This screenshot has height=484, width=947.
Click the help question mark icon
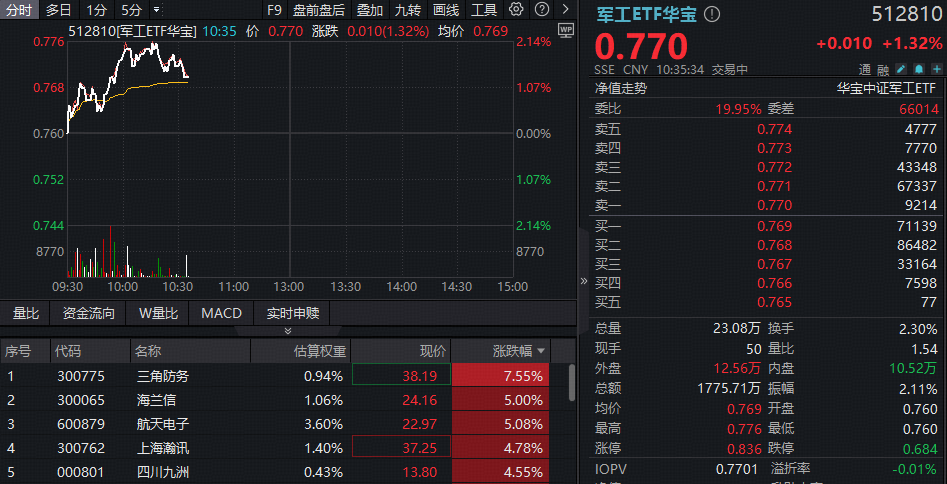[540, 10]
